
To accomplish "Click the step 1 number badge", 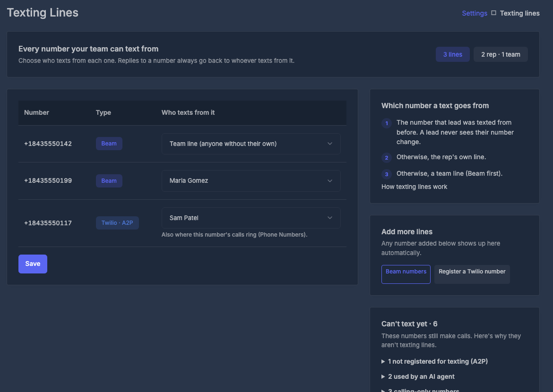I will tap(387, 123).
